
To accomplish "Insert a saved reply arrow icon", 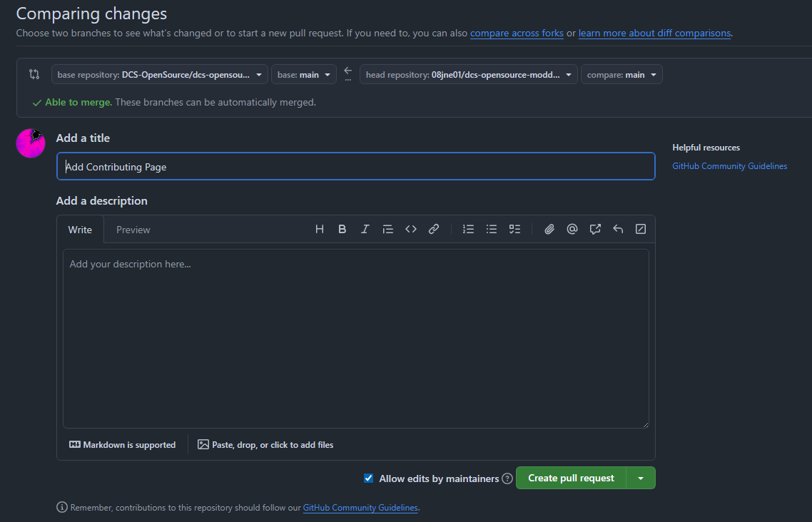I will (618, 229).
